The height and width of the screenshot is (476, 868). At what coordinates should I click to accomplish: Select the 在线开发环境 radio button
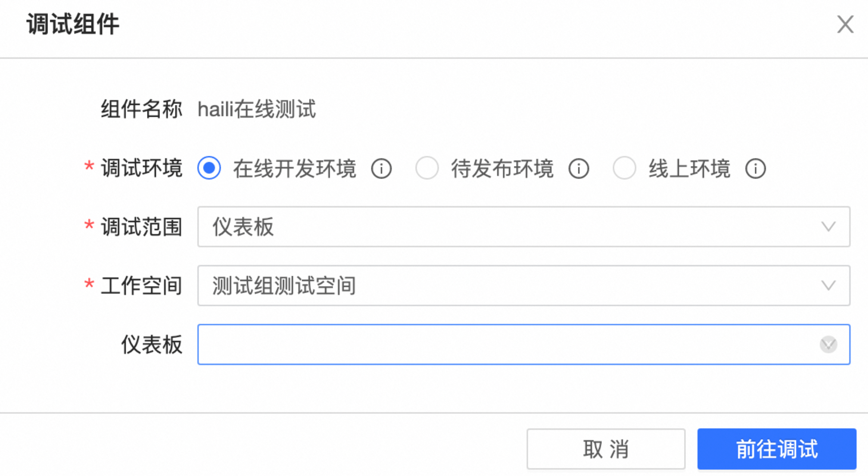[209, 168]
